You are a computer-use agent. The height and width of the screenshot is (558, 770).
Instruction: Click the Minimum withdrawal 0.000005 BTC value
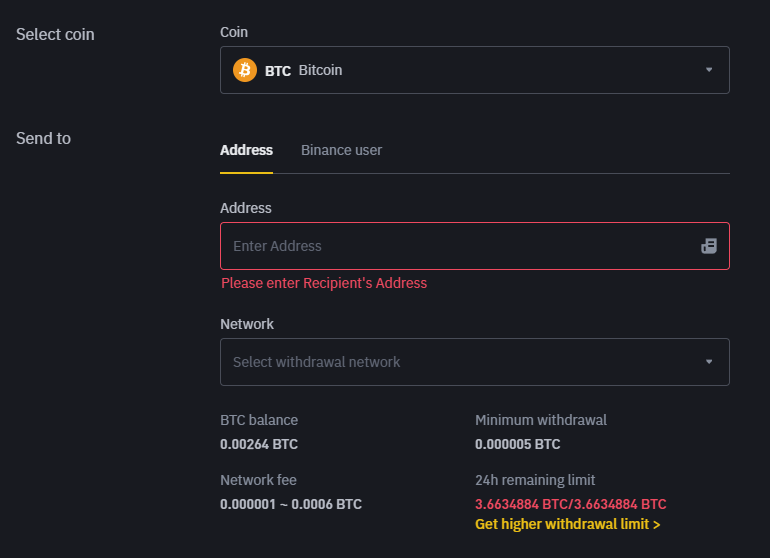click(517, 444)
